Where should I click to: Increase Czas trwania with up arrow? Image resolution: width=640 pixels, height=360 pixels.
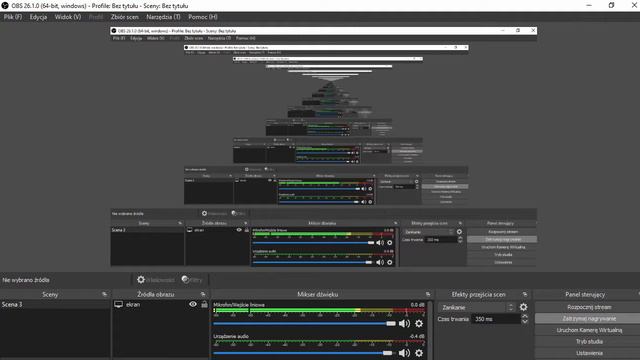click(x=525, y=316)
